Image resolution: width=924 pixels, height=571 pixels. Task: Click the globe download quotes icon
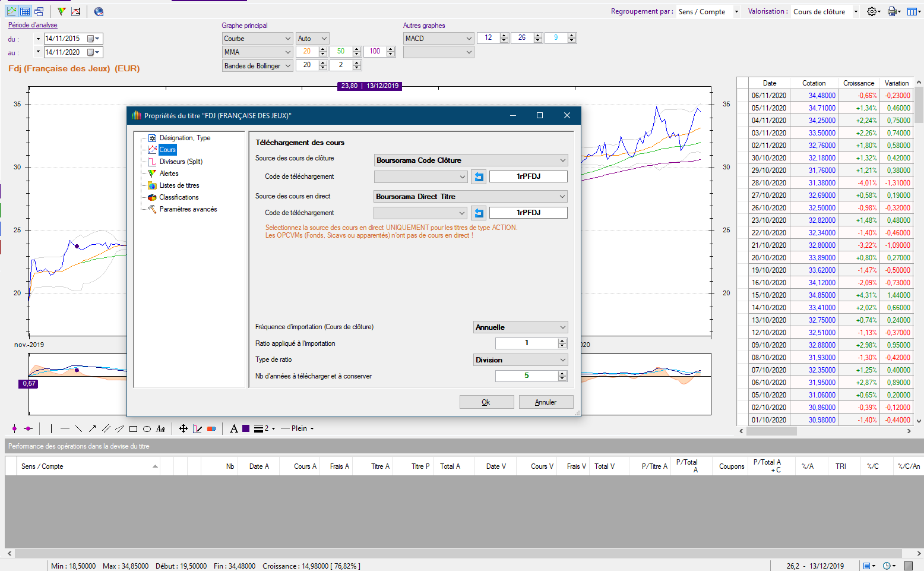point(99,11)
